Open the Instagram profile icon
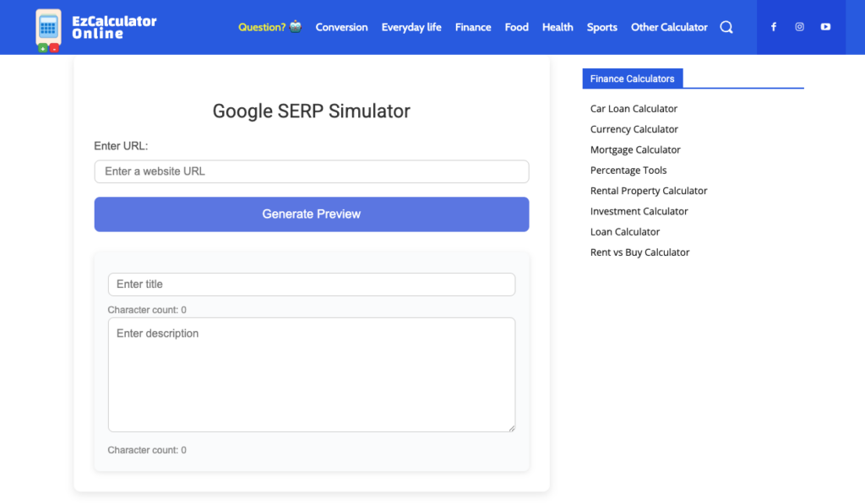 tap(799, 26)
